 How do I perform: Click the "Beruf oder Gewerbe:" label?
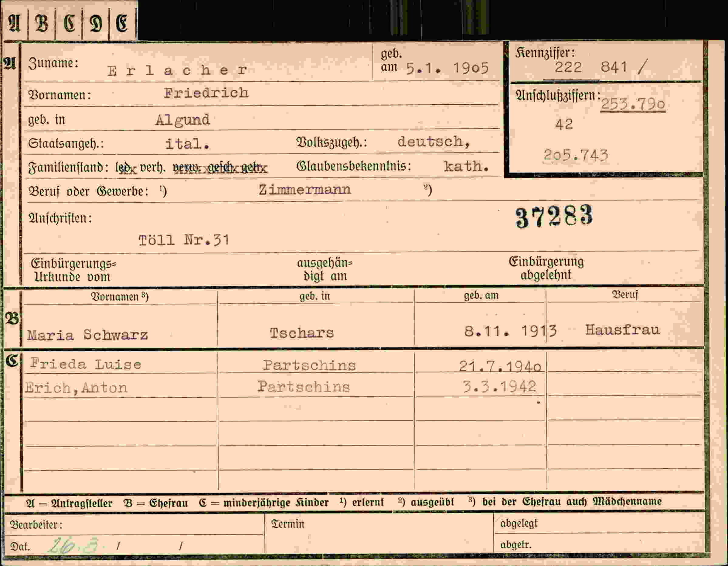click(89, 192)
